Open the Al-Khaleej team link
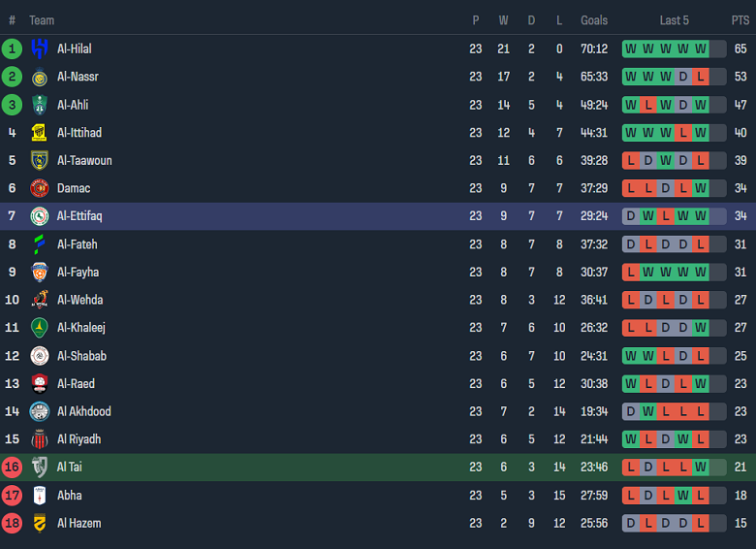756x549 pixels. (80, 328)
